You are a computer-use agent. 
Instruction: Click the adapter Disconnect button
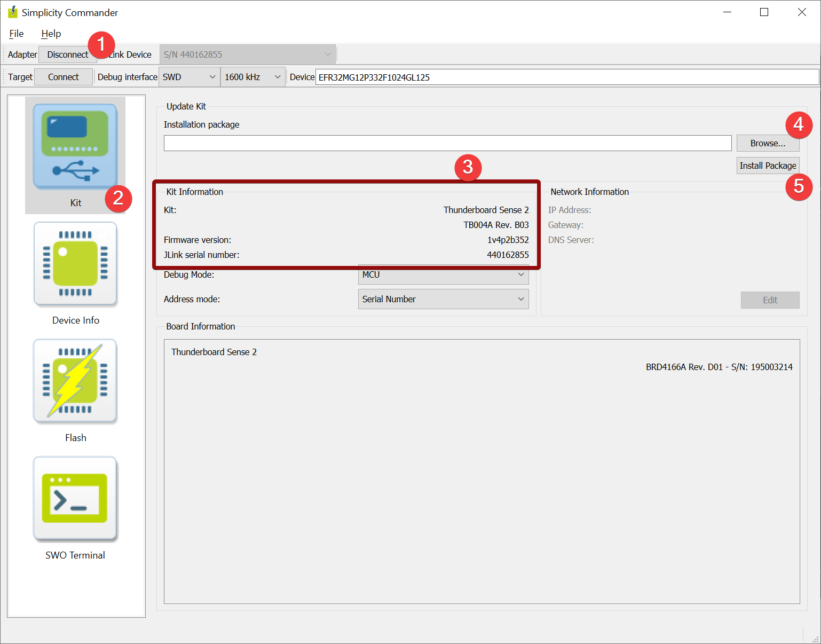pyautogui.click(x=68, y=54)
